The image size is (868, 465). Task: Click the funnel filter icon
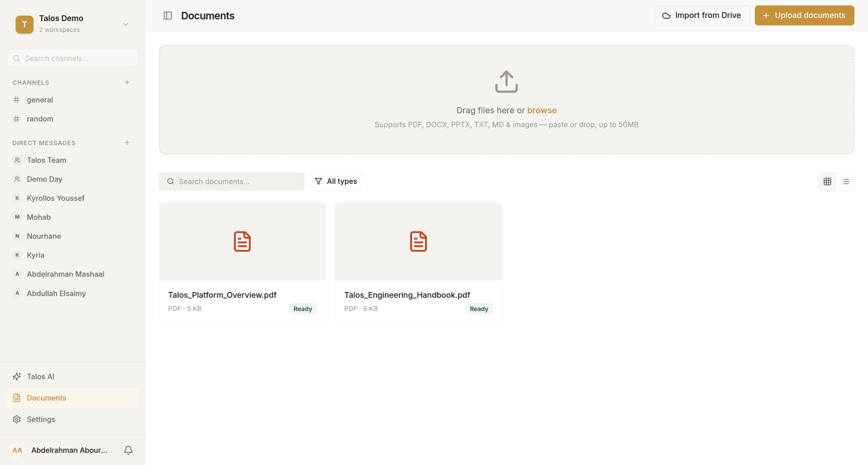(318, 181)
